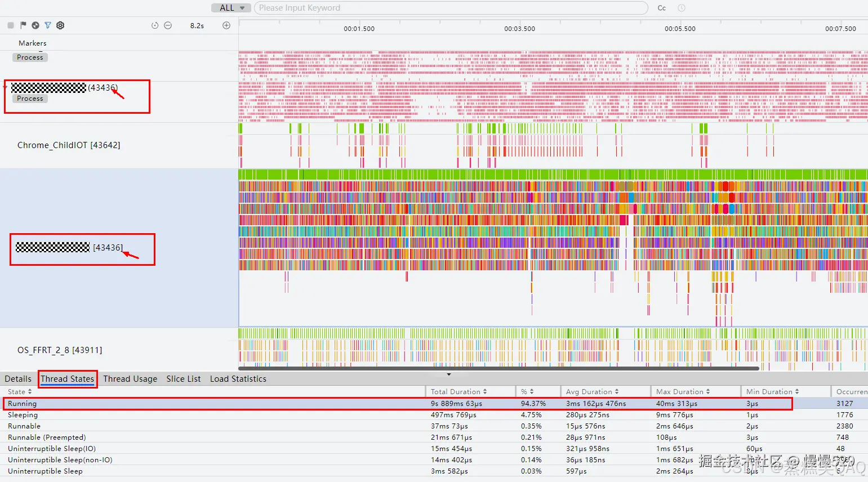Select the OS_FFRT_2_8 [43911] thread row
Viewport: 868px width, 482px height.
pos(119,350)
